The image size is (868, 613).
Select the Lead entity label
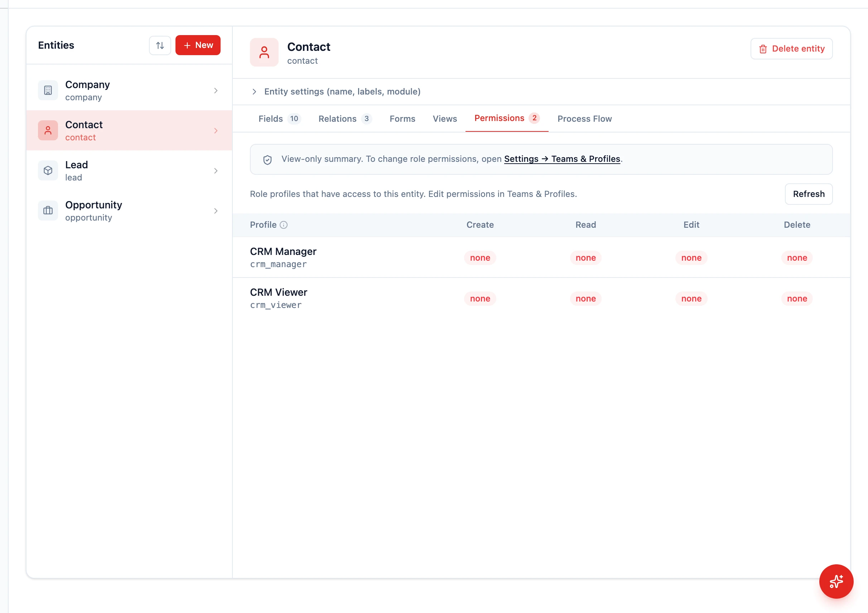tap(76, 164)
